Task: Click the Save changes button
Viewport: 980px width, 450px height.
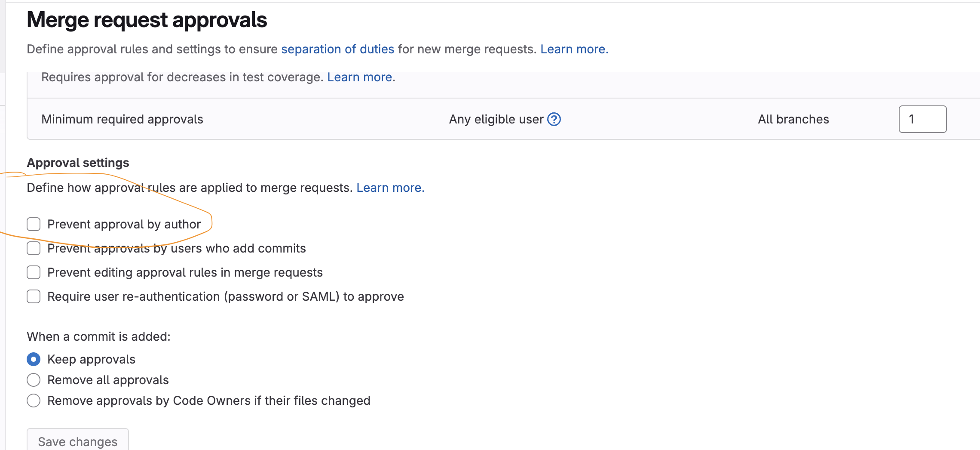Action: point(78,441)
